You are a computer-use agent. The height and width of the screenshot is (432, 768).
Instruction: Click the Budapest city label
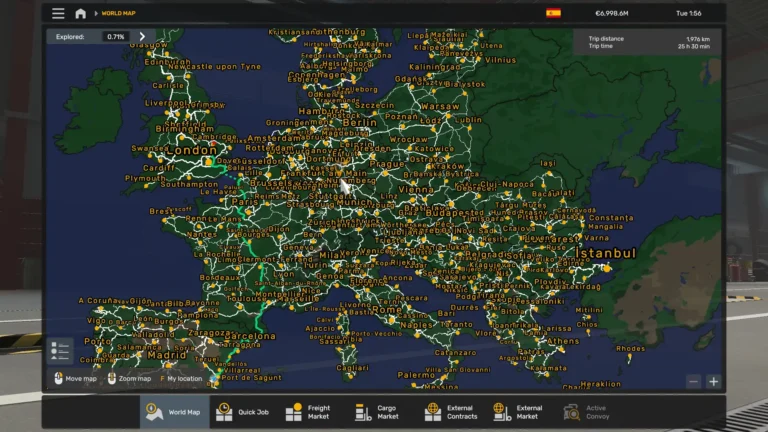tap(451, 213)
